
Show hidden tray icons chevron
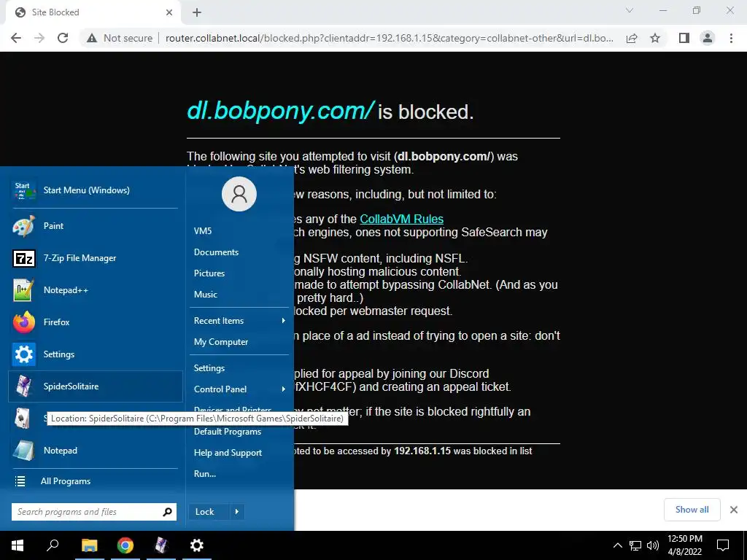tap(617, 545)
